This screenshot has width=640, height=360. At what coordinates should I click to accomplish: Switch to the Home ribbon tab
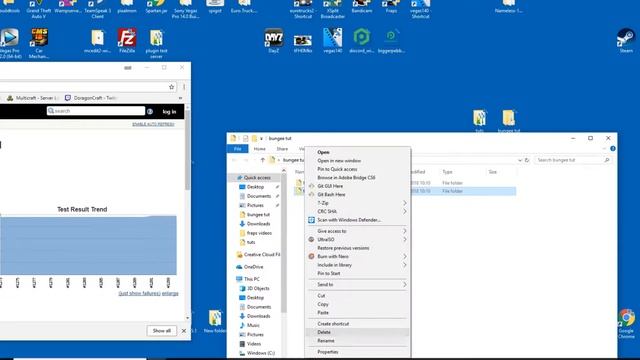(260, 149)
